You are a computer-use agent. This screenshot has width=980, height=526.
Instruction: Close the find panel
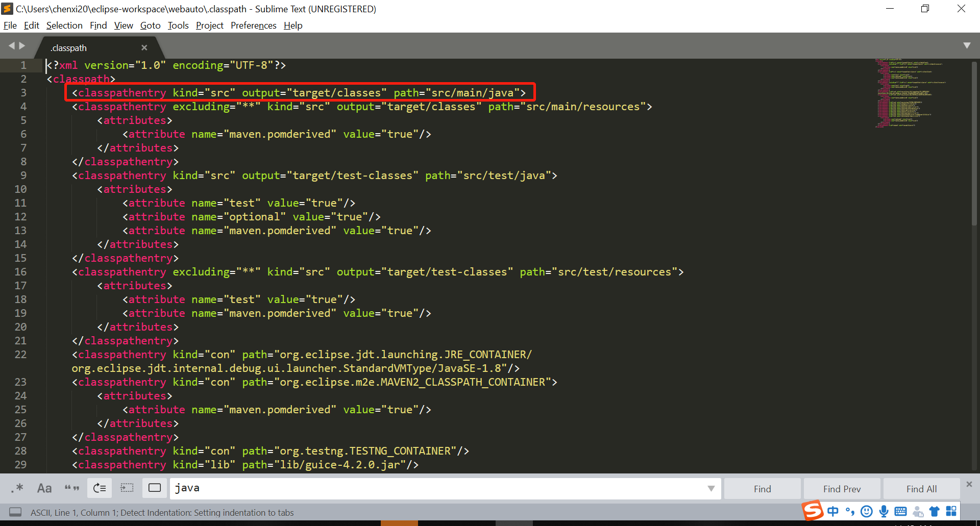(x=969, y=484)
